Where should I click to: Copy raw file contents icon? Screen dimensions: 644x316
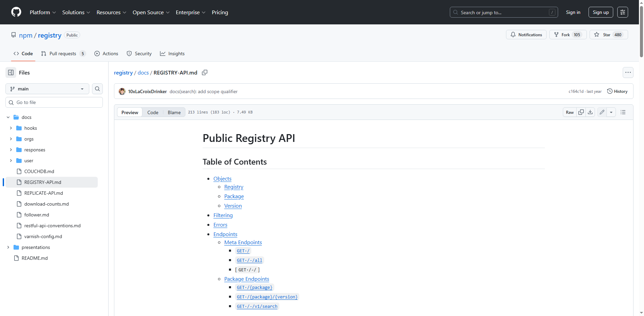coord(581,112)
